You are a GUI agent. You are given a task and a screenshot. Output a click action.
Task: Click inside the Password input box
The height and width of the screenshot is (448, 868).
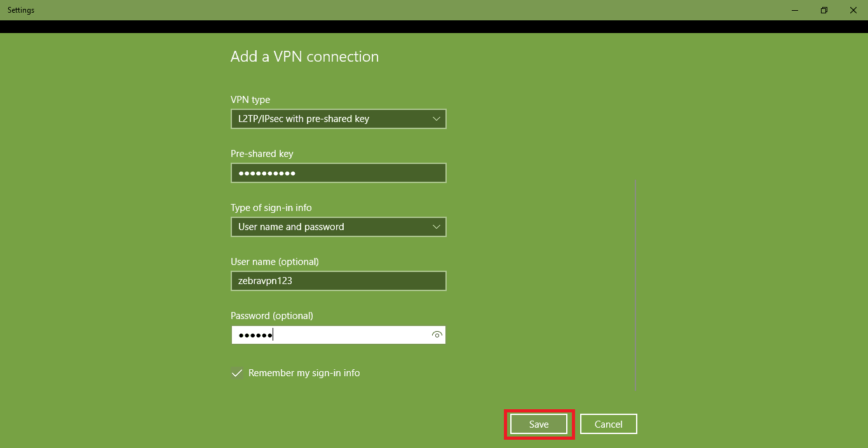point(343,335)
